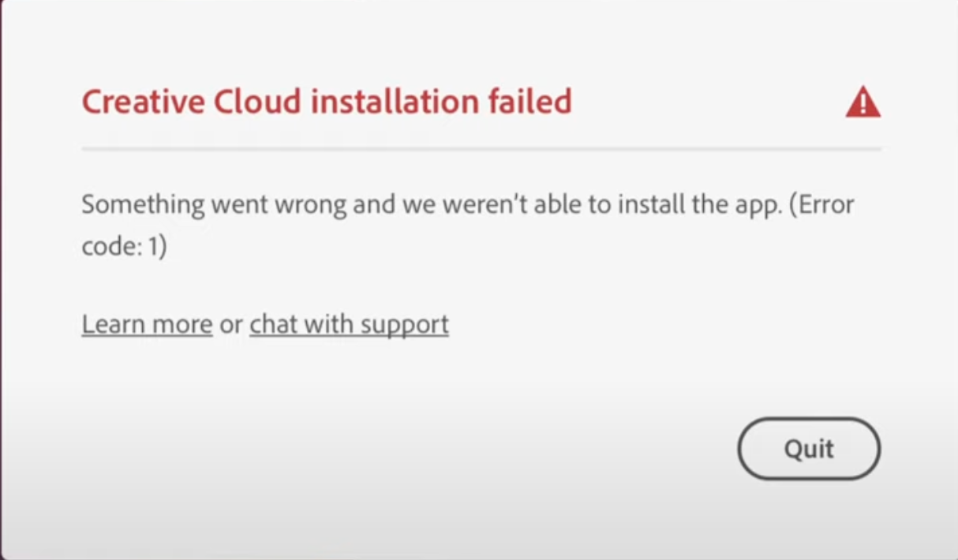Select the alert icon beside the heading

click(863, 103)
